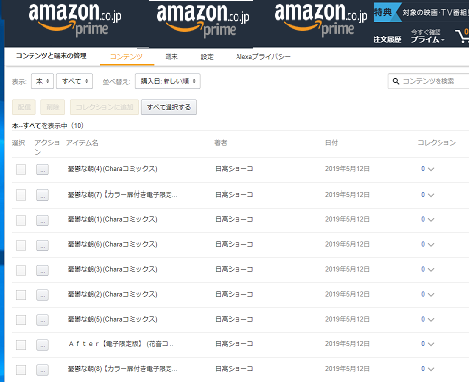Open actions menu for 憂鬱な朝(2)
Image resolution: width=469 pixels, height=382 pixels.
tap(42, 295)
